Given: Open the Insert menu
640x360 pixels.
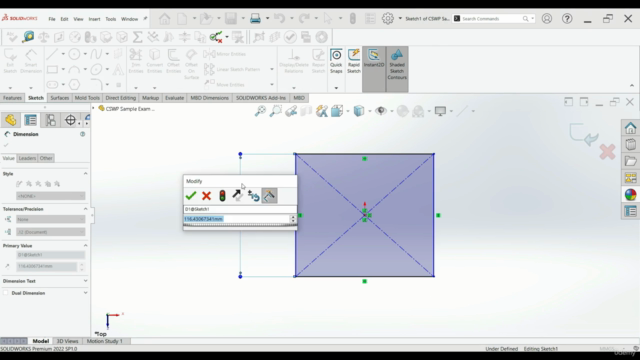Looking at the screenshot, I should (x=94, y=19).
